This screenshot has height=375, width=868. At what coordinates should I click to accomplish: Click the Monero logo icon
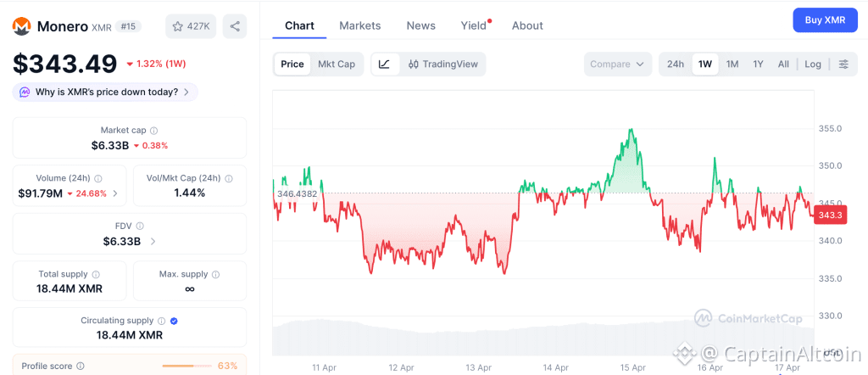coord(22,26)
